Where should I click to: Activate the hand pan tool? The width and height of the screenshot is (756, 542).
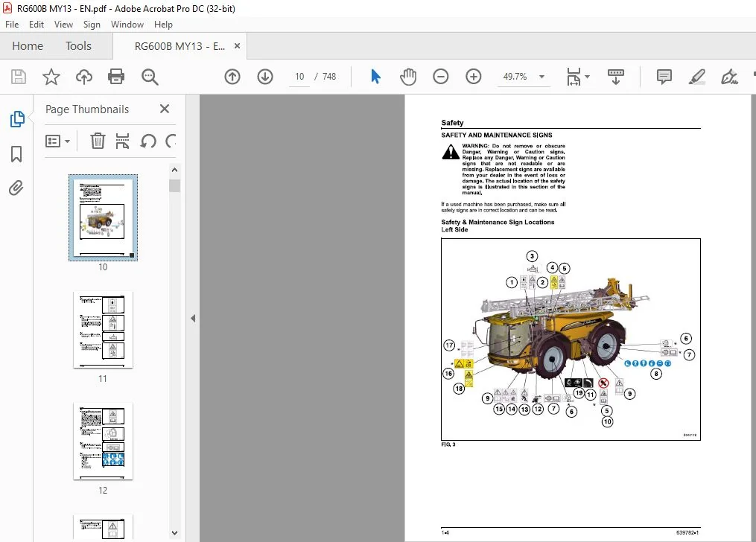click(408, 77)
